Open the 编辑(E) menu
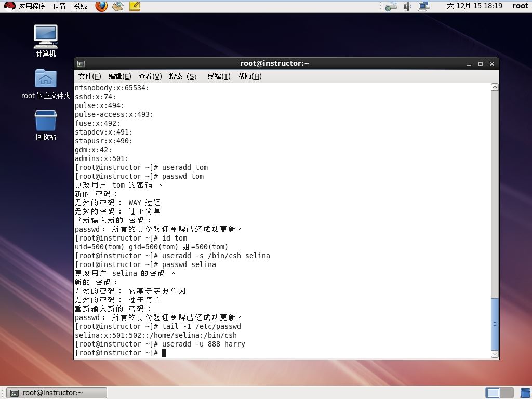Screen dimensions: 532x399 pos(120,77)
